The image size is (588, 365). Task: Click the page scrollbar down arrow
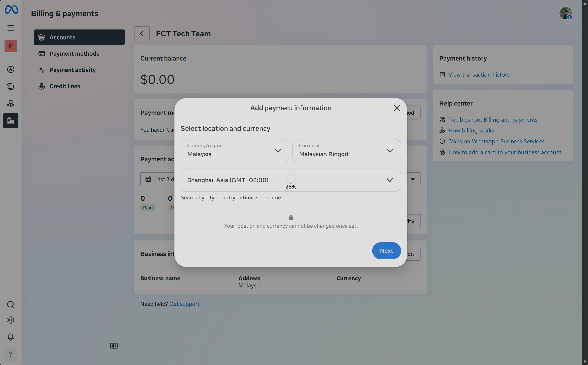[x=585, y=361]
